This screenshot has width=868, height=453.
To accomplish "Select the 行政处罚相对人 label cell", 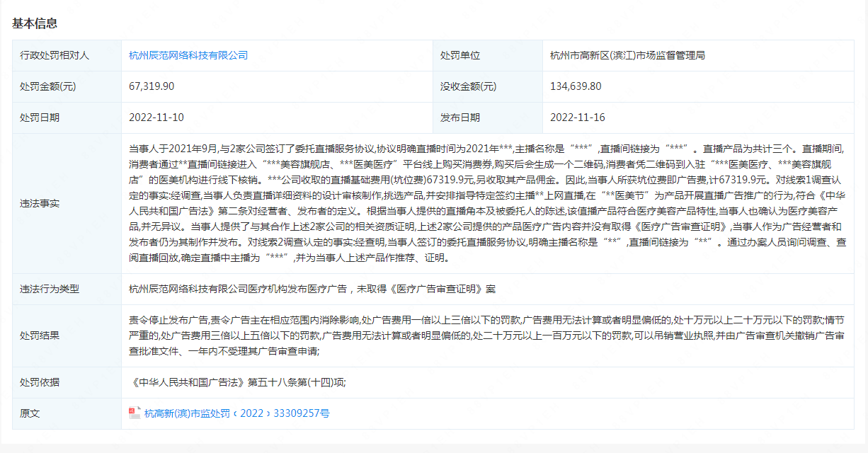I will click(67, 55).
